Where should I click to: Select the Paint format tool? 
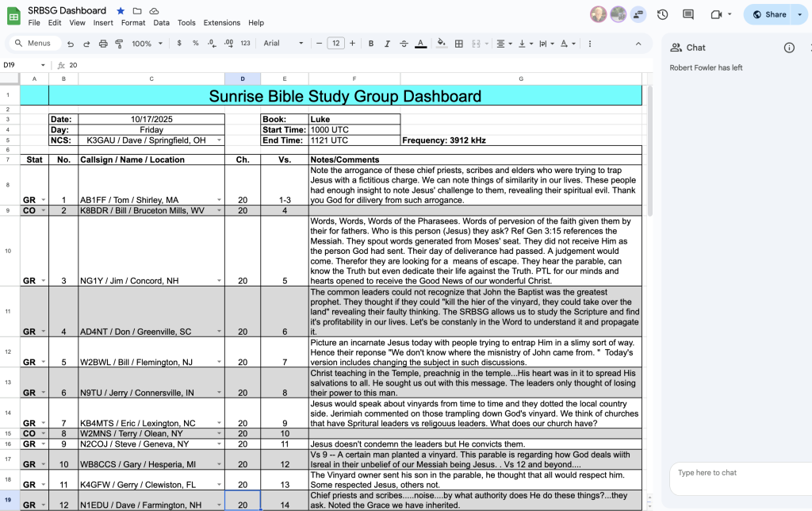pyautogui.click(x=118, y=44)
